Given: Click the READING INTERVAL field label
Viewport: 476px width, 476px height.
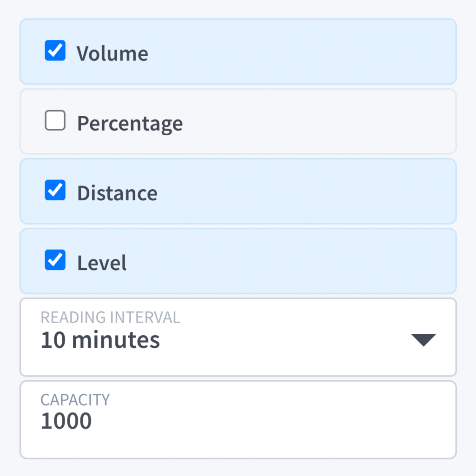Looking at the screenshot, I should tap(110, 317).
